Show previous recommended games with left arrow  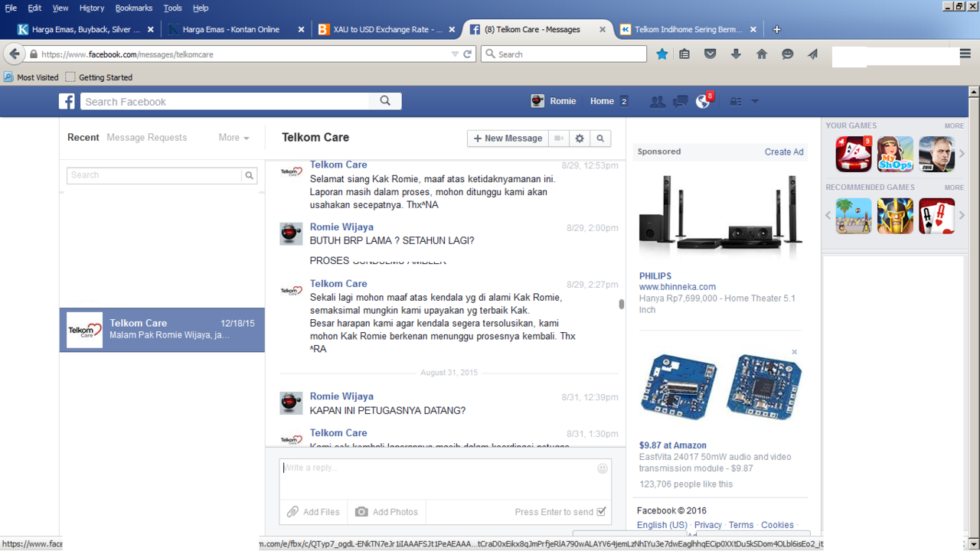coord(828,216)
